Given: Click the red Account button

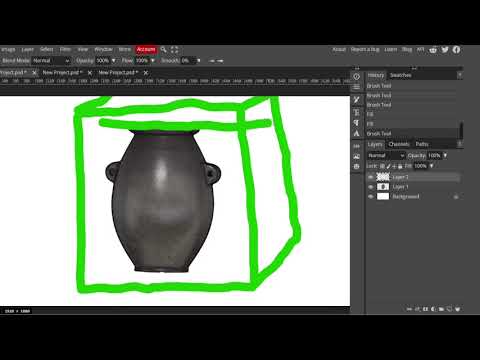Looking at the screenshot, I should (146, 50).
